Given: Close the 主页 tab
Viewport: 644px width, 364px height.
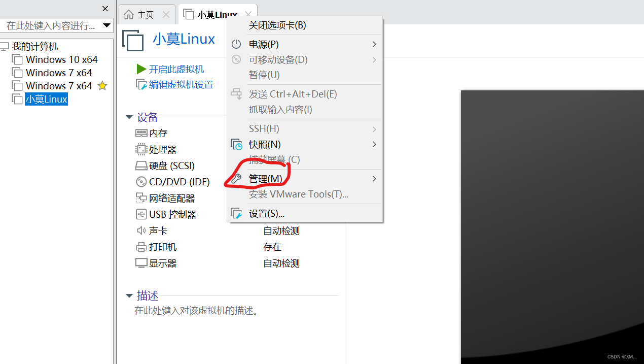Looking at the screenshot, I should 166,15.
